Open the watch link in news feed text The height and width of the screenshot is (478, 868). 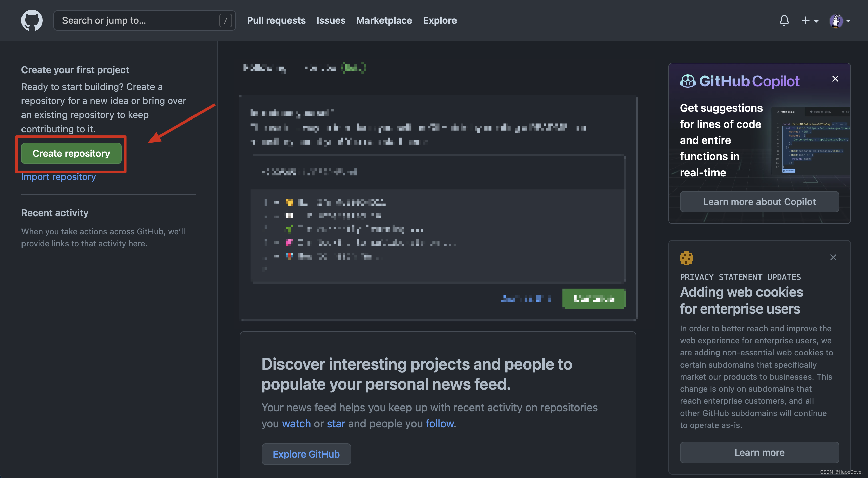(296, 423)
